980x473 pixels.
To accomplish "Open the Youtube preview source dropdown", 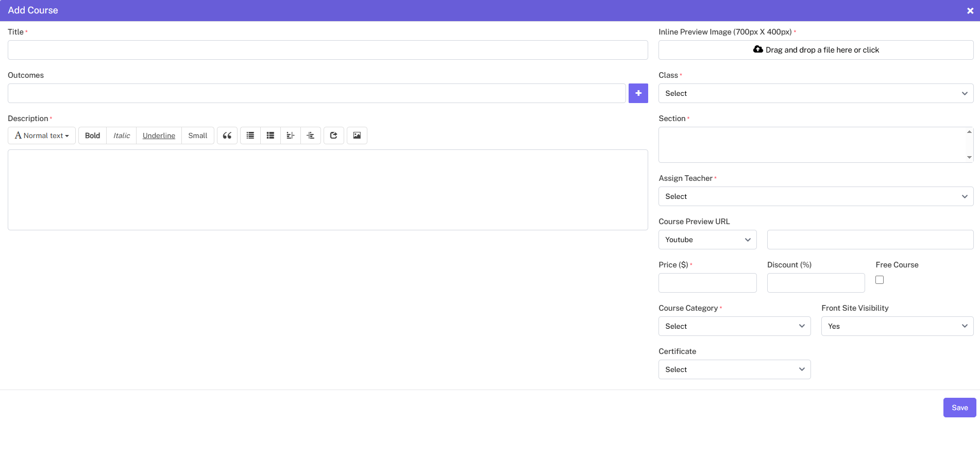I will (707, 240).
